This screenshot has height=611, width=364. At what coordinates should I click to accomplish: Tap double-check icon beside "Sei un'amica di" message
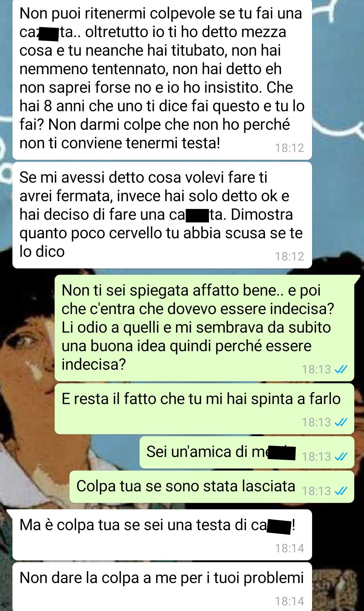[341, 457]
